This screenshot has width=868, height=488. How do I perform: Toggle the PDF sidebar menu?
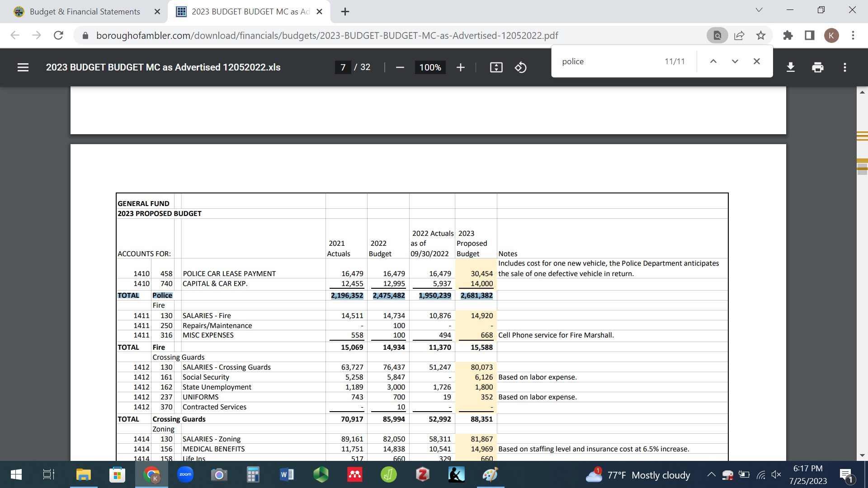point(23,67)
